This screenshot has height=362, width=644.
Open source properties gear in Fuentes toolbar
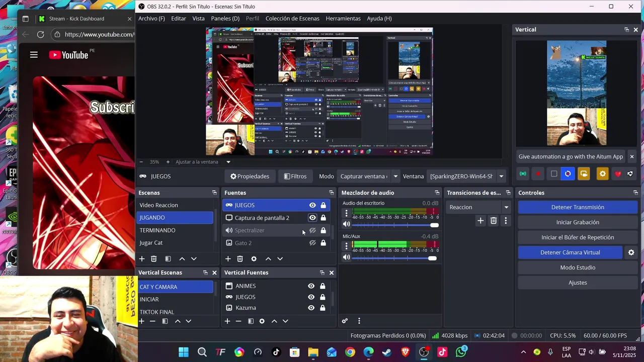pos(254,259)
